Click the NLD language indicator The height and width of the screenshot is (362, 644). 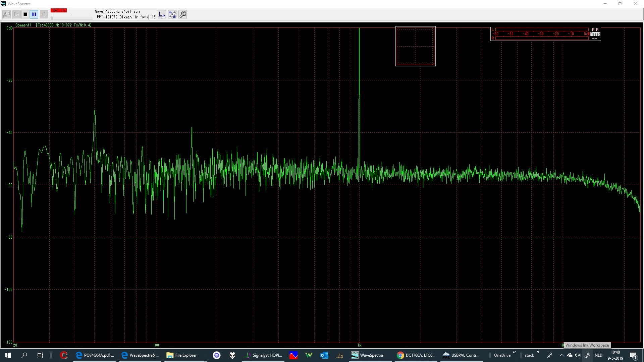598,355
